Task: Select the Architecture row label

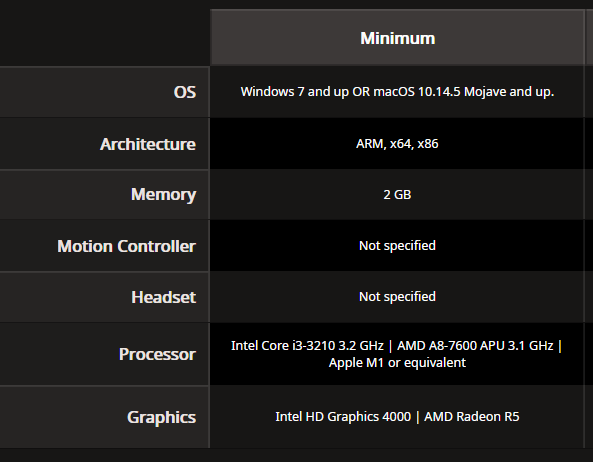Action: click(x=148, y=144)
